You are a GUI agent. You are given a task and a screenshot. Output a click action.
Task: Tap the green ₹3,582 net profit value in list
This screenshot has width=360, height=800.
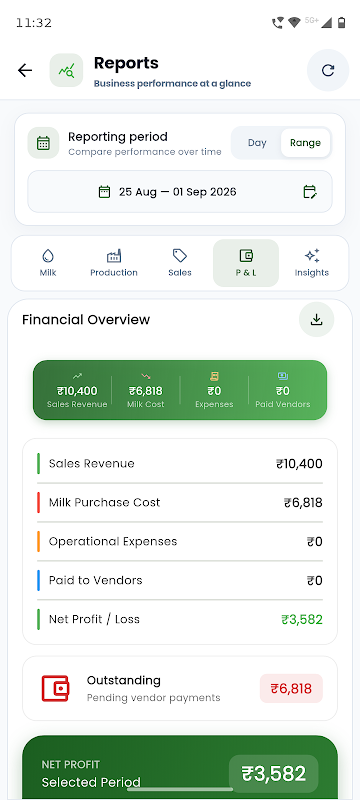point(302,619)
